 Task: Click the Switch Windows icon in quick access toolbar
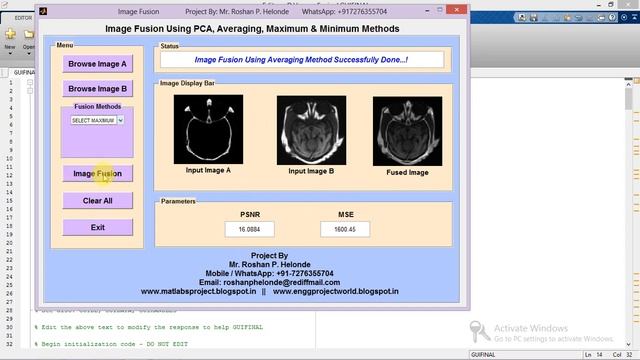coord(601,17)
